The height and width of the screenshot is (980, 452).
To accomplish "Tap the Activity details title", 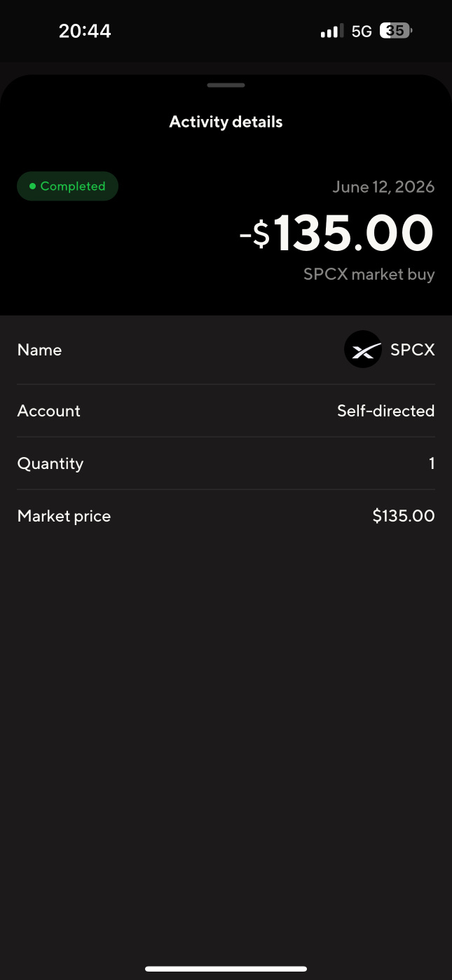I will pos(226,122).
